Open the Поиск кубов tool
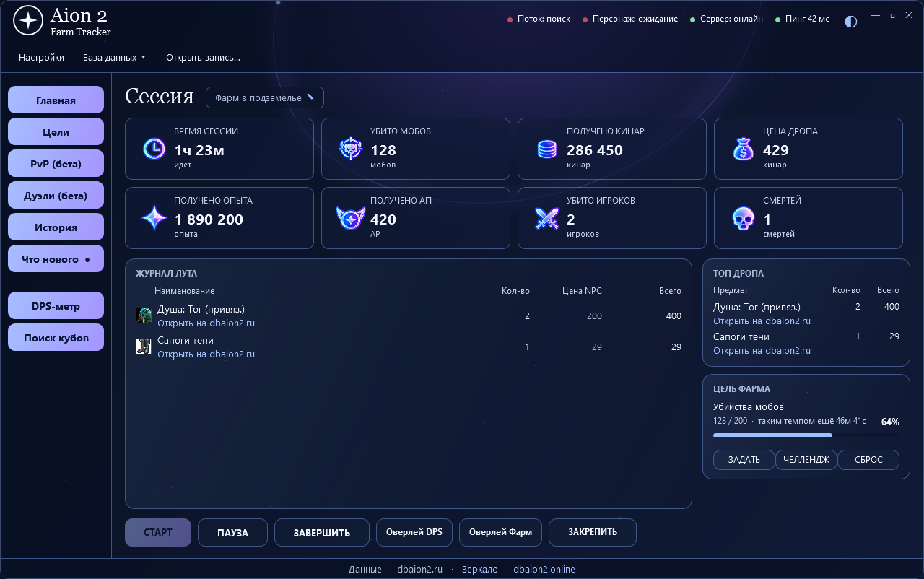Screen dimensions: 924x579 (56, 338)
